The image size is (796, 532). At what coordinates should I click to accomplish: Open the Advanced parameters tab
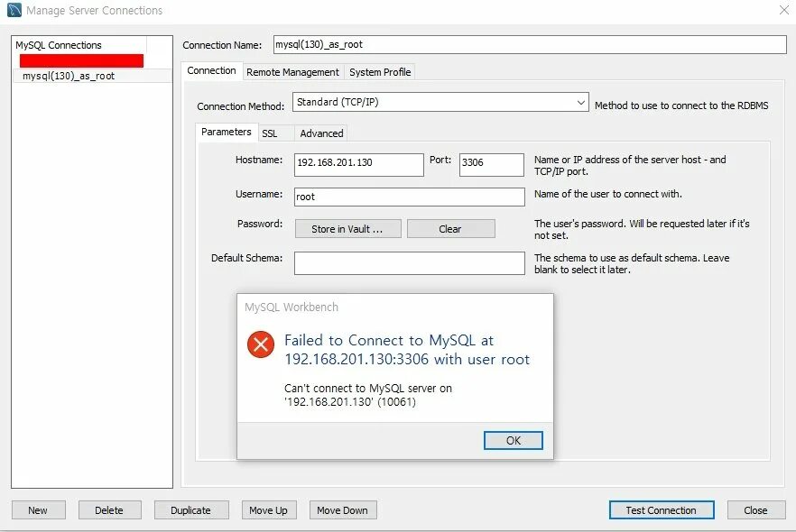coord(321,133)
